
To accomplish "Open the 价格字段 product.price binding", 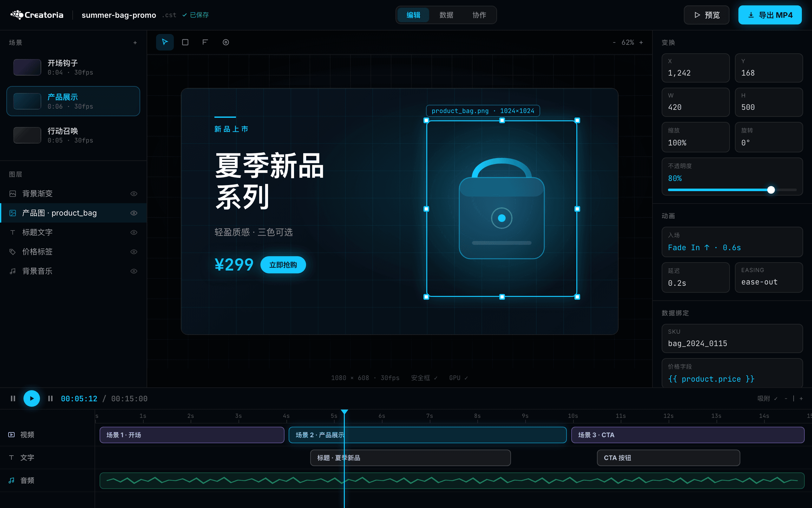I will pyautogui.click(x=732, y=373).
